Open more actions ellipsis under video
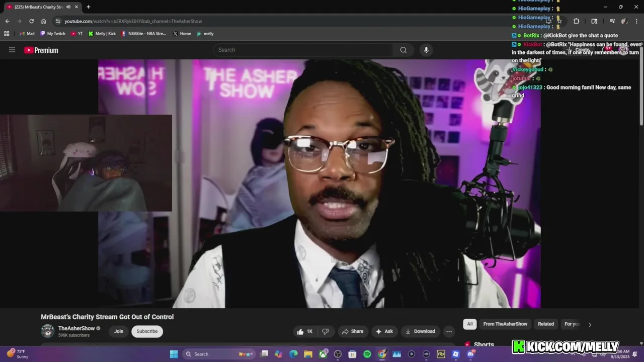Image resolution: width=644 pixels, height=362 pixels. point(449,331)
